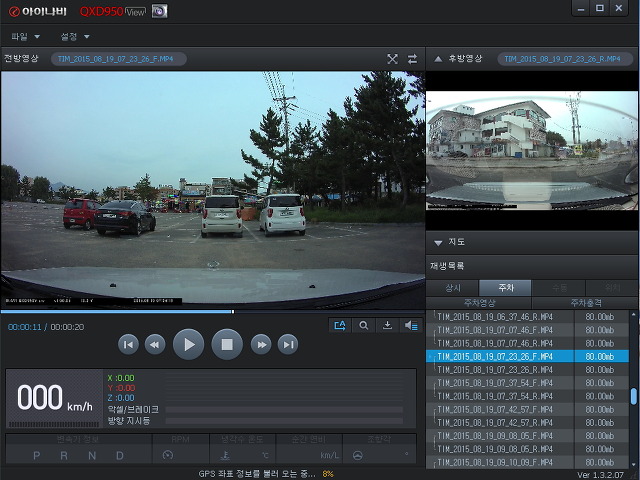640x480 pixels.
Task: Rewind the video
Action: [155, 345]
